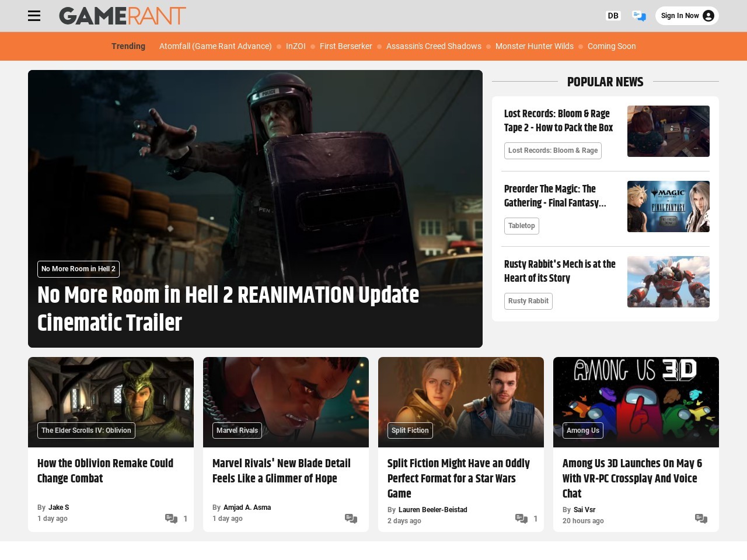Open author Lauren Beeler-Beistad profile
Image resolution: width=747 pixels, height=560 pixels.
pos(433,510)
